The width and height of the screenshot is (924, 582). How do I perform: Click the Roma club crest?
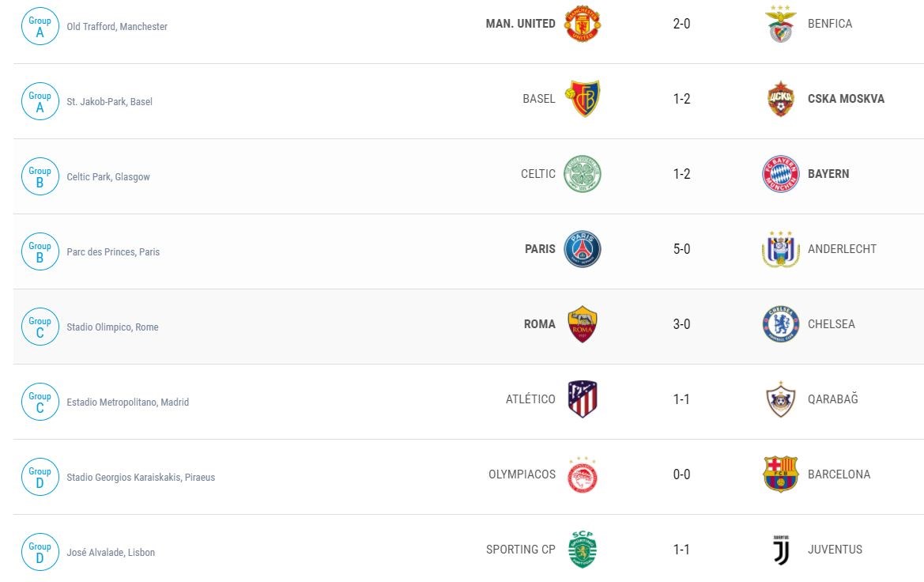tap(583, 324)
